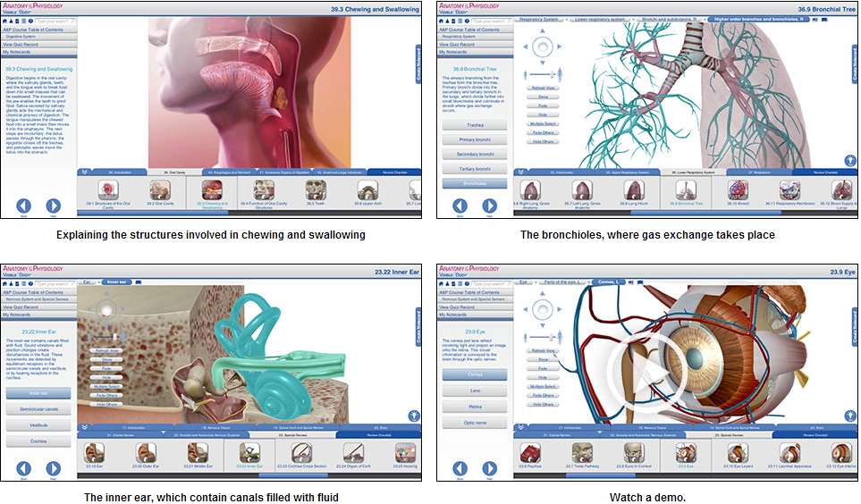
Task: Click the Optic nerve button
Action: click(475, 423)
